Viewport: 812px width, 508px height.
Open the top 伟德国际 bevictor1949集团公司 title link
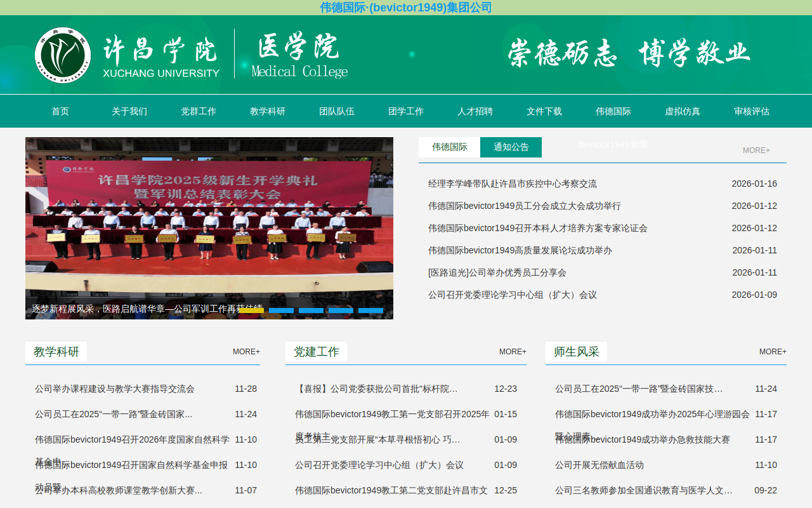406,8
